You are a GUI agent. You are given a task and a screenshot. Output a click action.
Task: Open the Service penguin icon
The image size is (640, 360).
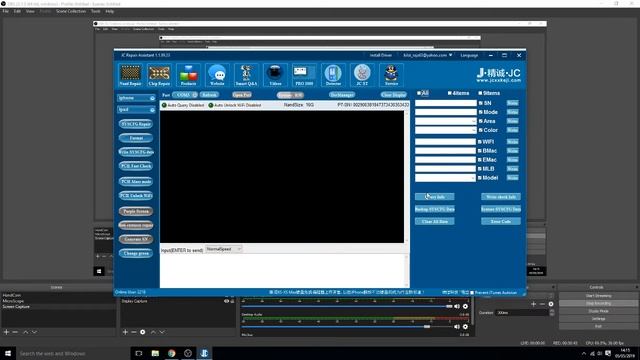click(391, 75)
